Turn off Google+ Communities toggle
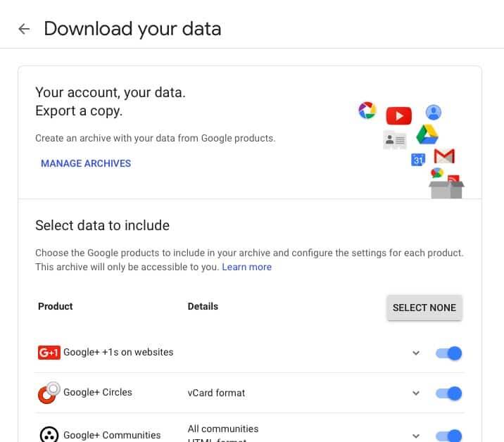This screenshot has width=504, height=442. (x=448, y=436)
